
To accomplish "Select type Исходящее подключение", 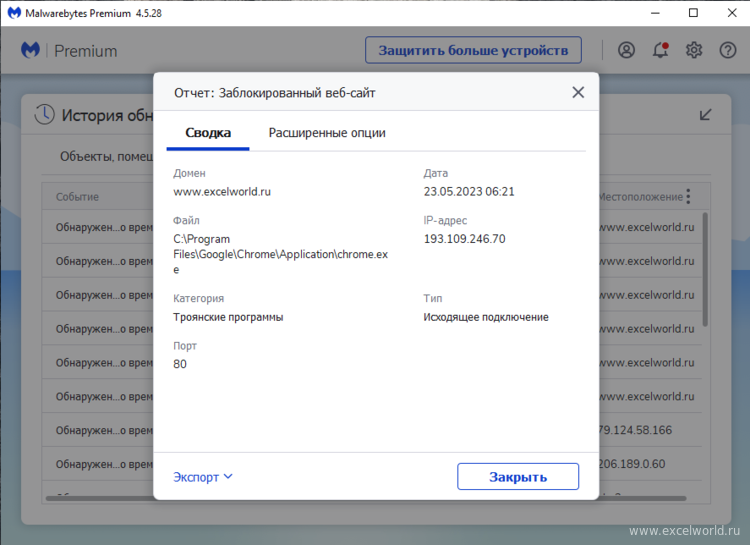I will 486,317.
